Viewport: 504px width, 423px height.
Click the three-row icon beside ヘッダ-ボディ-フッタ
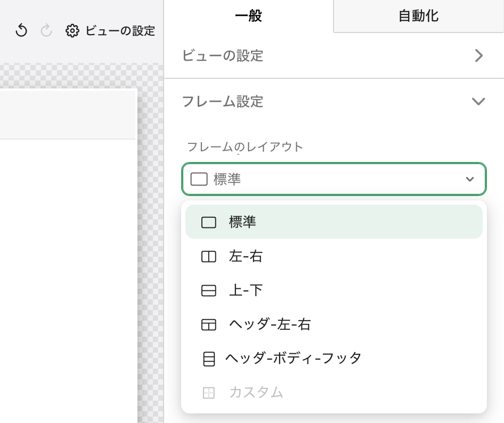click(209, 359)
